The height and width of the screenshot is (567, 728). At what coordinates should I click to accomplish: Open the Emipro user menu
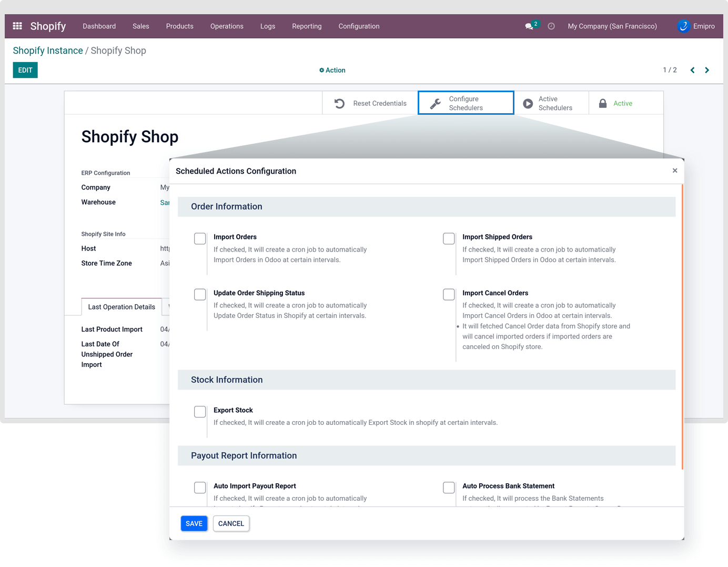696,26
